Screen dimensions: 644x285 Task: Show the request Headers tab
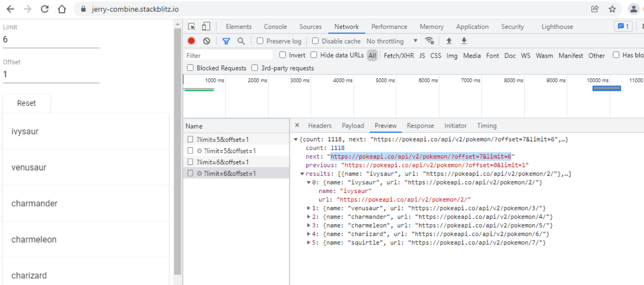click(x=320, y=126)
